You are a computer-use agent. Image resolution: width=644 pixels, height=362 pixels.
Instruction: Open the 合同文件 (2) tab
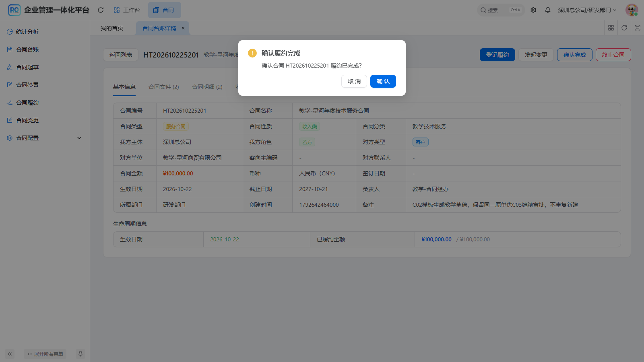point(164,87)
